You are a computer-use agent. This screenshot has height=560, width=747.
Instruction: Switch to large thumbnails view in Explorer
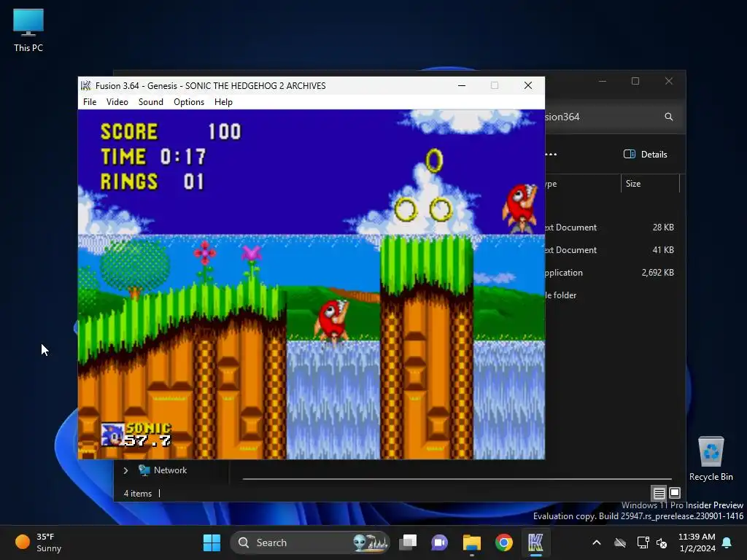pyautogui.click(x=675, y=493)
